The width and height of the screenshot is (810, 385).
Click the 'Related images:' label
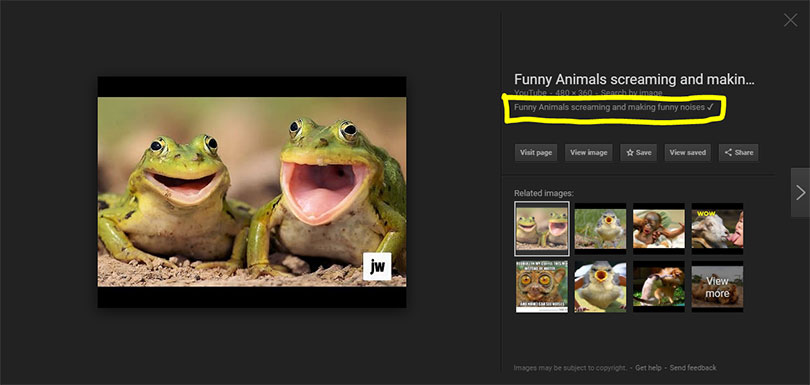pyautogui.click(x=544, y=193)
